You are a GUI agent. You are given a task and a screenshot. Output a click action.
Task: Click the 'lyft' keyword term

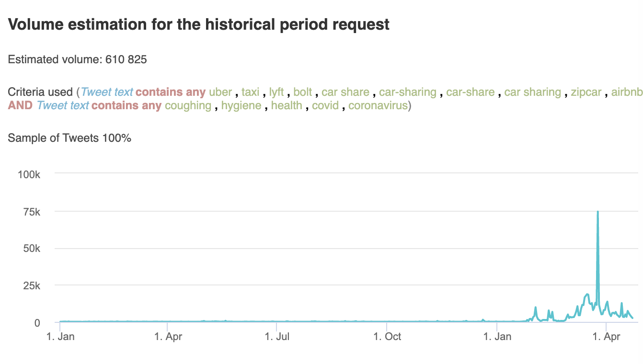pyautogui.click(x=276, y=92)
